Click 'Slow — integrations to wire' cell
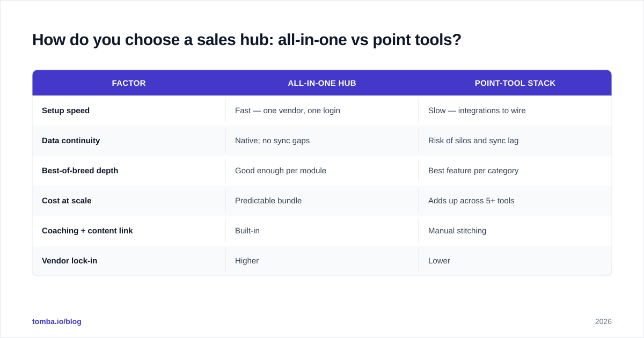Image resolution: width=644 pixels, height=338 pixels. pos(477,111)
